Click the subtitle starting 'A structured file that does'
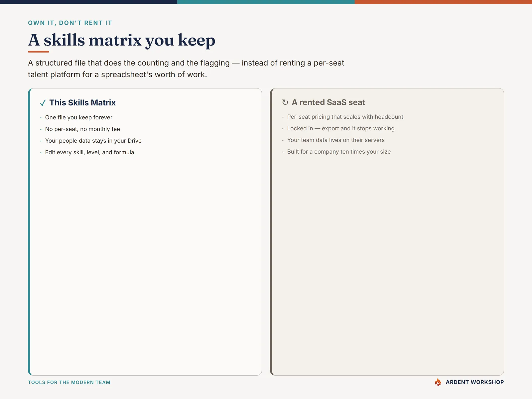 pos(186,68)
